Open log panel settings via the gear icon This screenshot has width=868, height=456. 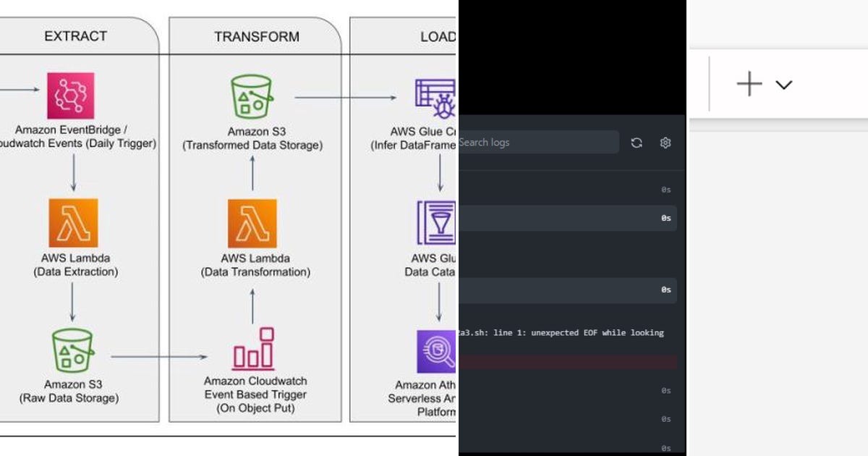tap(665, 143)
